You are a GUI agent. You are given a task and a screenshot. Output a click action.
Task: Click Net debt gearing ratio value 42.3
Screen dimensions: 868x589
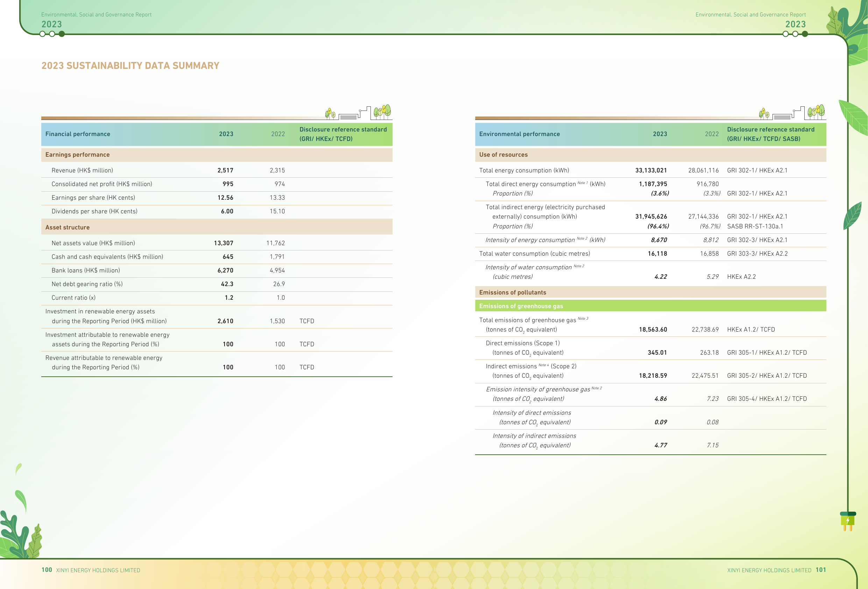pyautogui.click(x=227, y=284)
